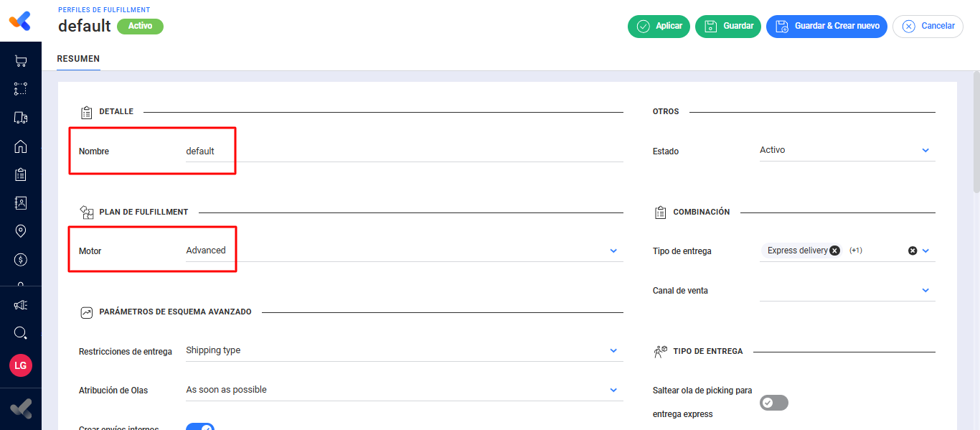
Task: Click the Advanced value in Motor field
Action: tap(206, 251)
